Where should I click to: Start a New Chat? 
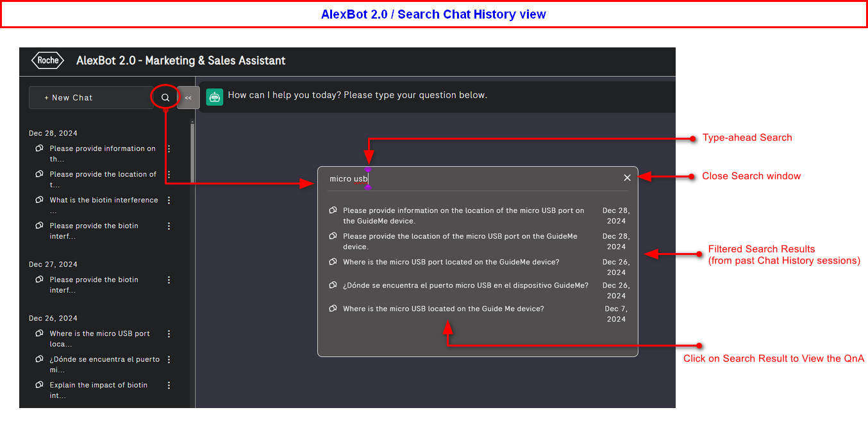[x=90, y=98]
